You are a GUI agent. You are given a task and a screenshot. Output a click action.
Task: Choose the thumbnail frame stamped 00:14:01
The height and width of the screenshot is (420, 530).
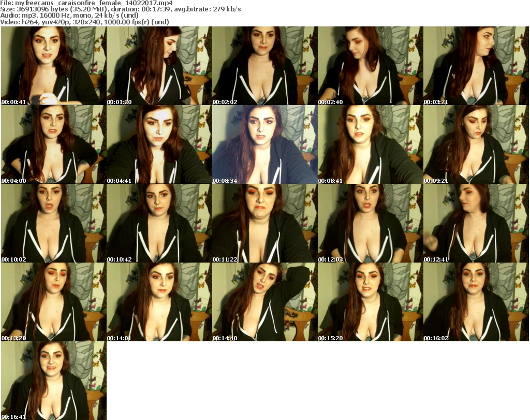coord(159,302)
